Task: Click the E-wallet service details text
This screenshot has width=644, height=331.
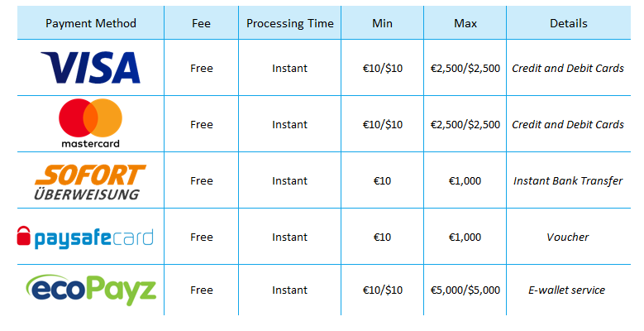Action: tap(567, 290)
